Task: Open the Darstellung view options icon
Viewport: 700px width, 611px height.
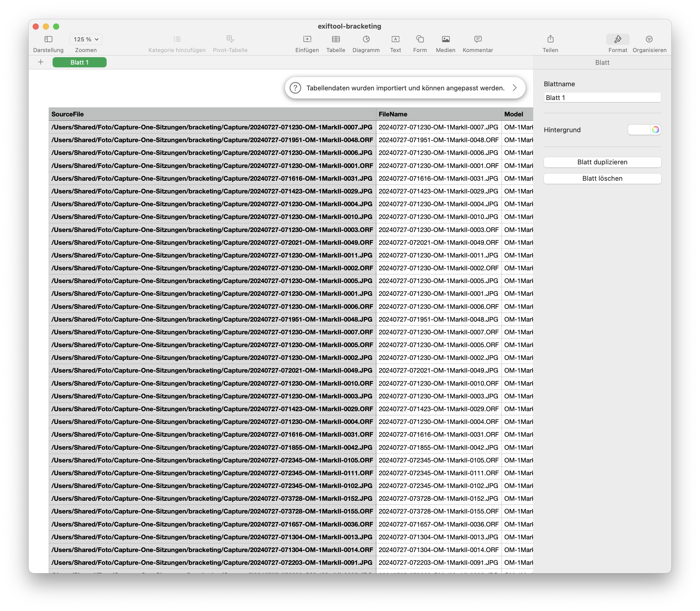Action: 48,39
